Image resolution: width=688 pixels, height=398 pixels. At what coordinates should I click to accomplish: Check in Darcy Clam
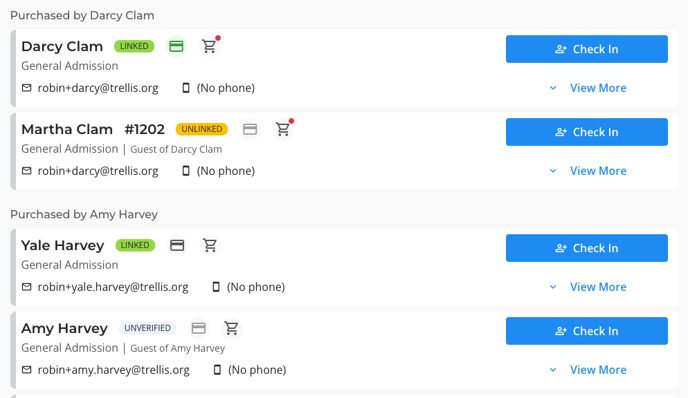587,49
